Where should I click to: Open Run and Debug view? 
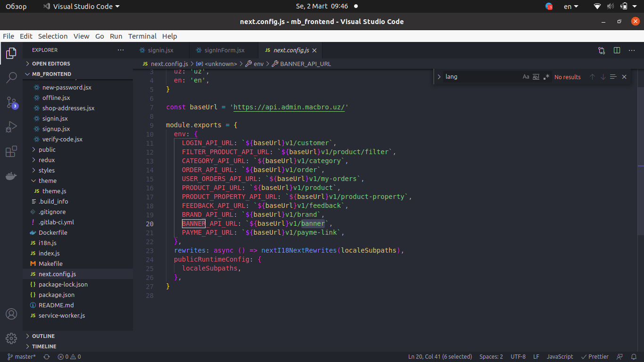tap(11, 127)
